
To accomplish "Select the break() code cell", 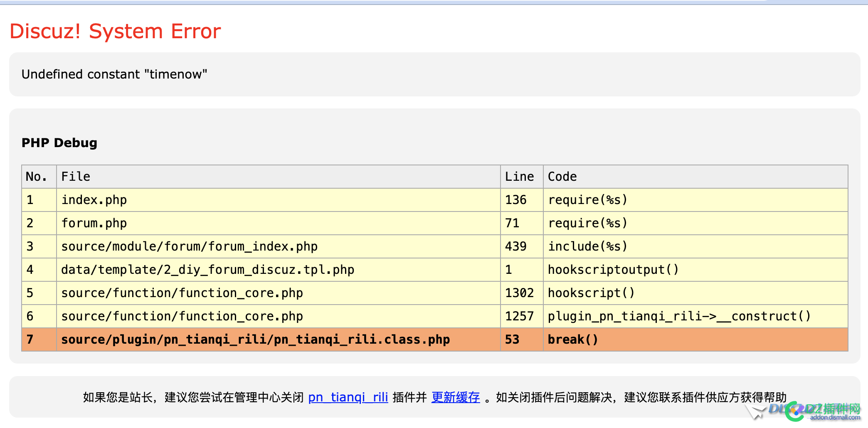I will pyautogui.click(x=695, y=339).
